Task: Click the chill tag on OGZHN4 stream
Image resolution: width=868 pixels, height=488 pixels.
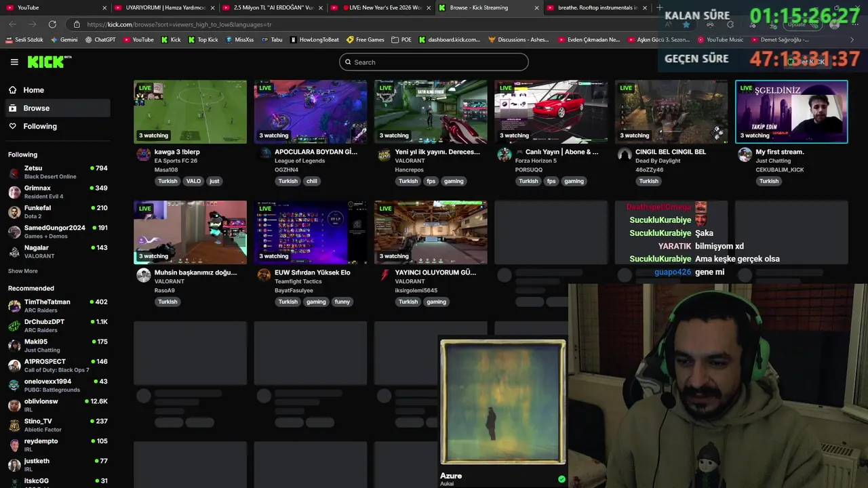Action: (312, 181)
